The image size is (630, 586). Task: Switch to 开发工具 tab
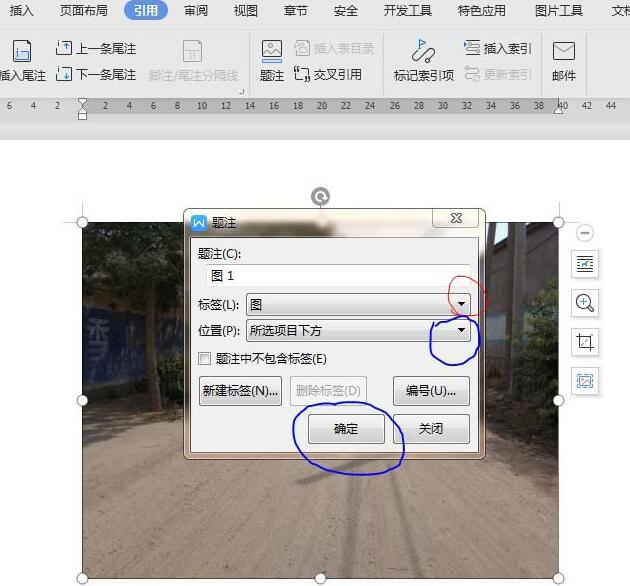pyautogui.click(x=407, y=10)
